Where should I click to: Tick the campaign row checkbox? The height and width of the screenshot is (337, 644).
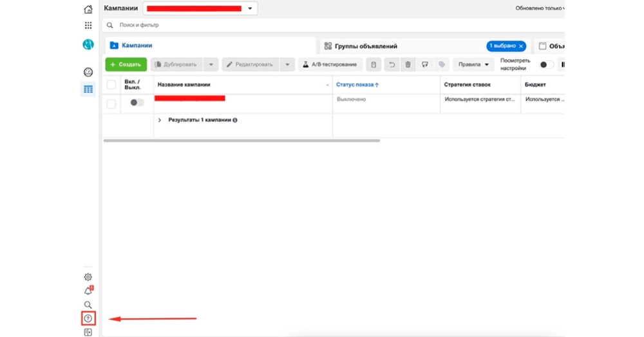coord(111,104)
